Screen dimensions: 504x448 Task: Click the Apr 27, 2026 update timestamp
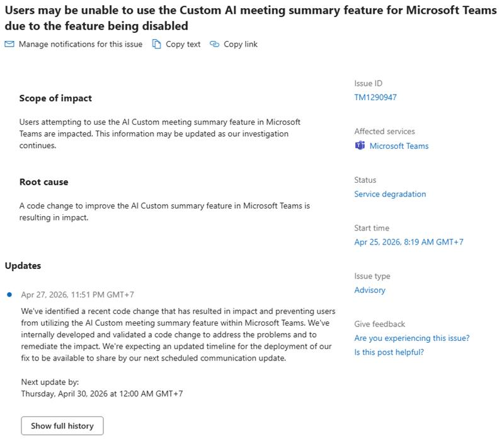click(77, 295)
